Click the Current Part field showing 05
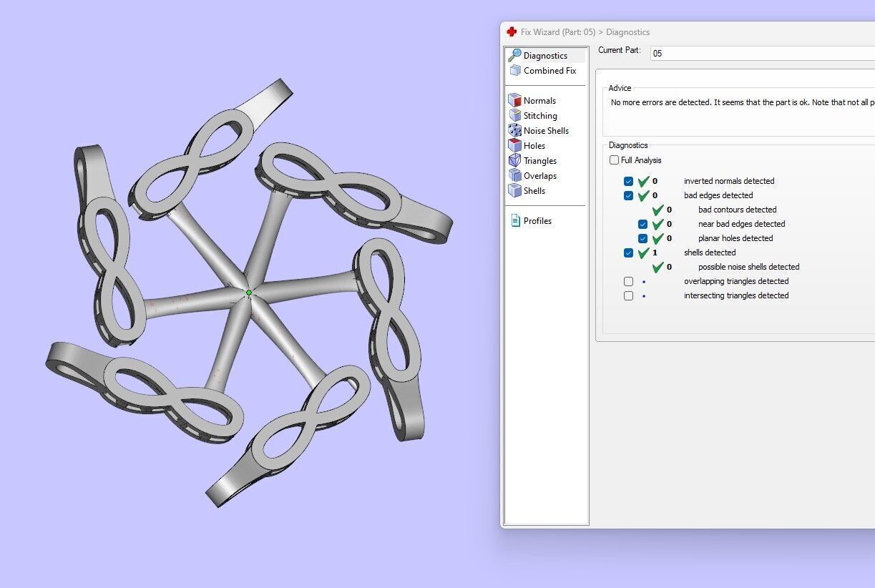Screen dimensions: 875x588 (762, 53)
